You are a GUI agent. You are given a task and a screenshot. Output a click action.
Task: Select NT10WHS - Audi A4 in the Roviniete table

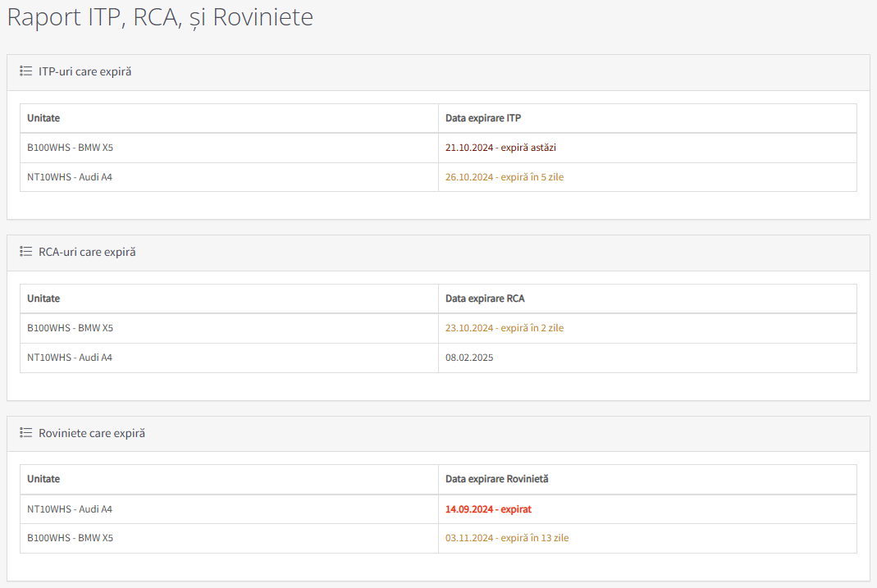click(70, 509)
